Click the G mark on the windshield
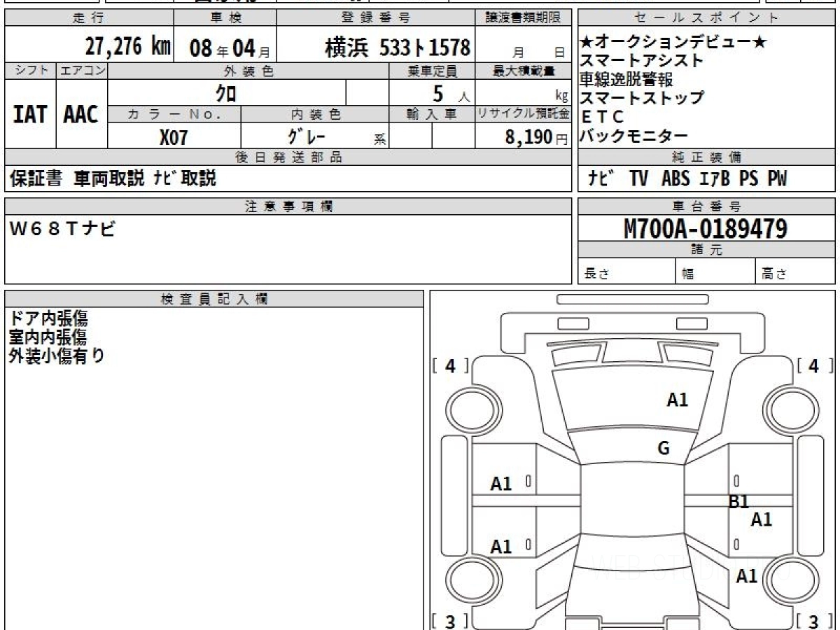 pyautogui.click(x=664, y=449)
